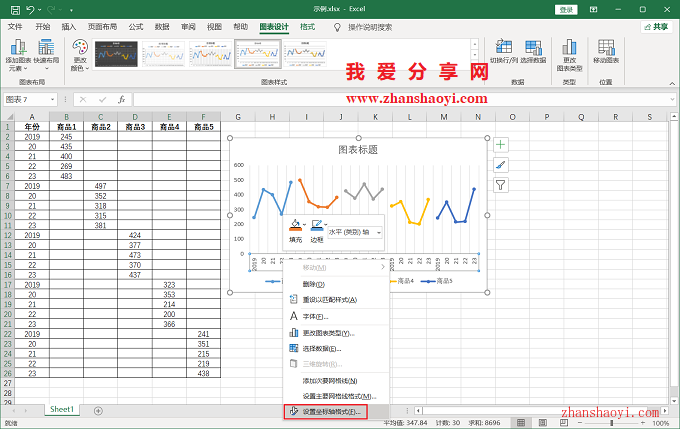Click the 100% zoom level text
This screenshot has width=680, height=429.
click(x=661, y=423)
